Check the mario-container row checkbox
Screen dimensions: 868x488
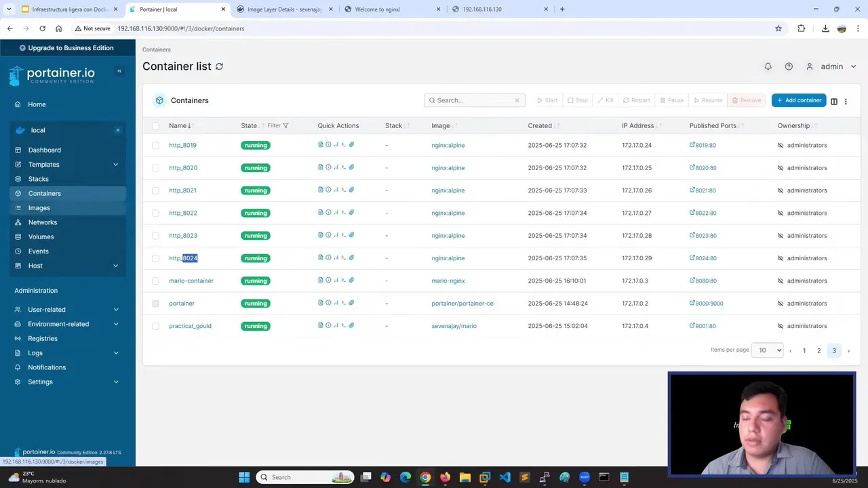pyautogui.click(x=156, y=281)
